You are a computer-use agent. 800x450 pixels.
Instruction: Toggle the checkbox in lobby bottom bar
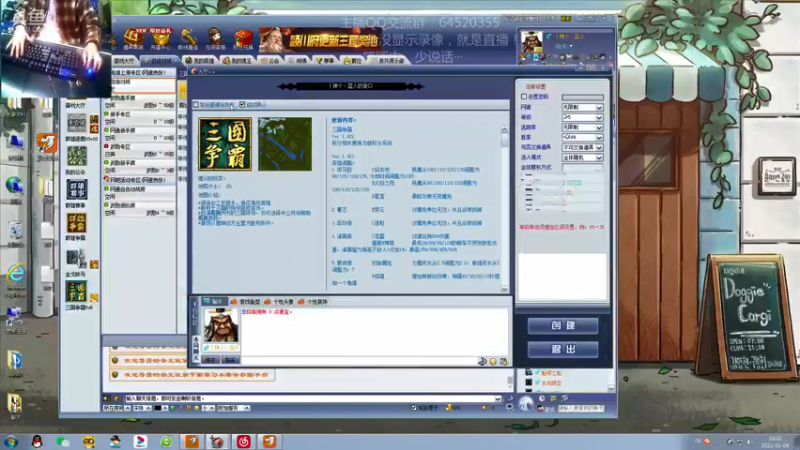pyautogui.click(x=414, y=408)
